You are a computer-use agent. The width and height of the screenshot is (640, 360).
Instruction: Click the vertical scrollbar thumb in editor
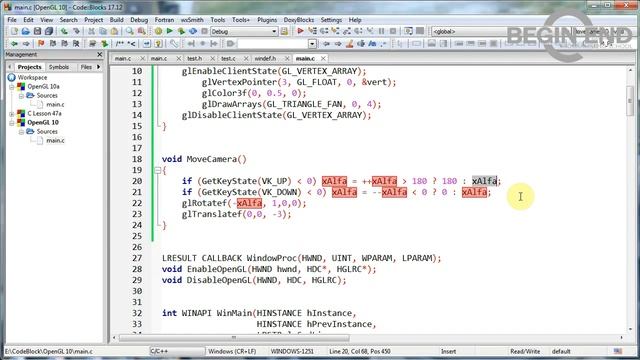(630, 100)
